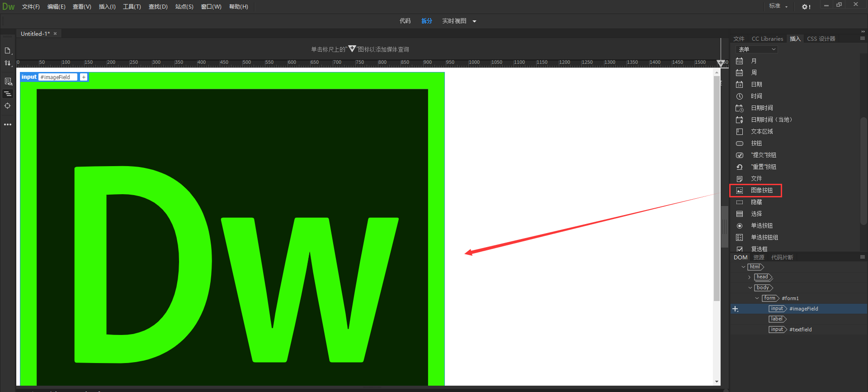This screenshot has height=392, width=868.
Task: Open the 文件(F) menu
Action: coord(31,7)
